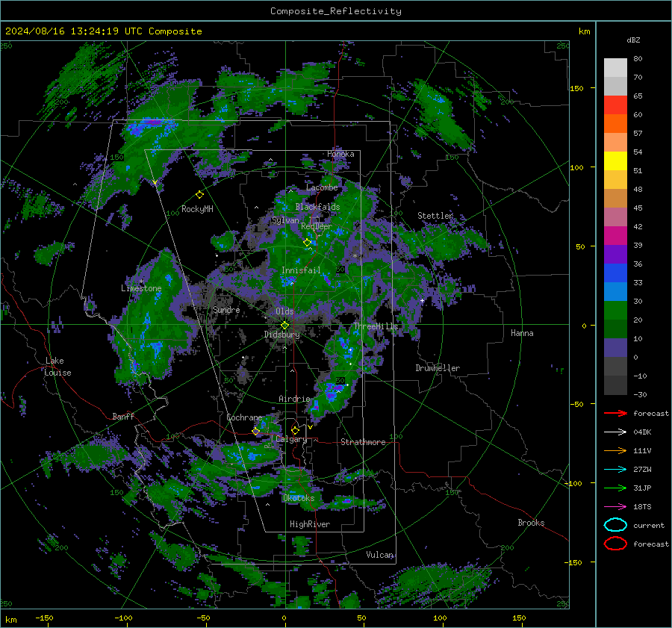Click the 'Hanna' map label
The image size is (672, 628).
click(522, 333)
